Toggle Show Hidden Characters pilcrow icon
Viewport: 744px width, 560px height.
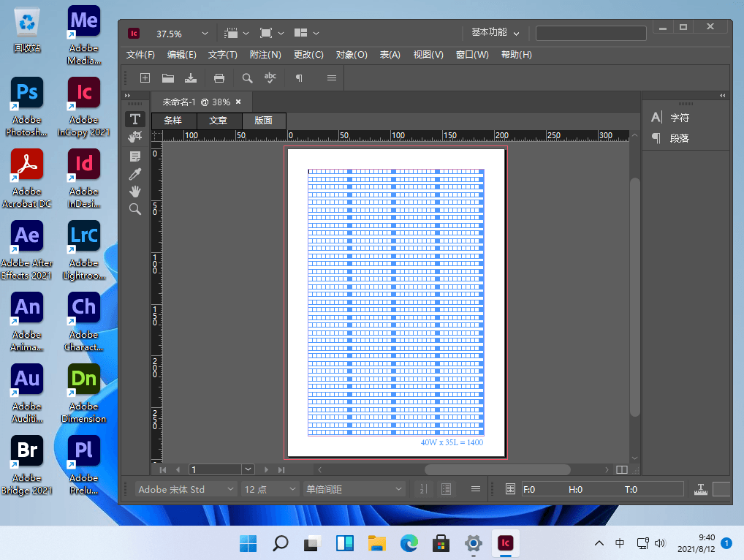[299, 77]
